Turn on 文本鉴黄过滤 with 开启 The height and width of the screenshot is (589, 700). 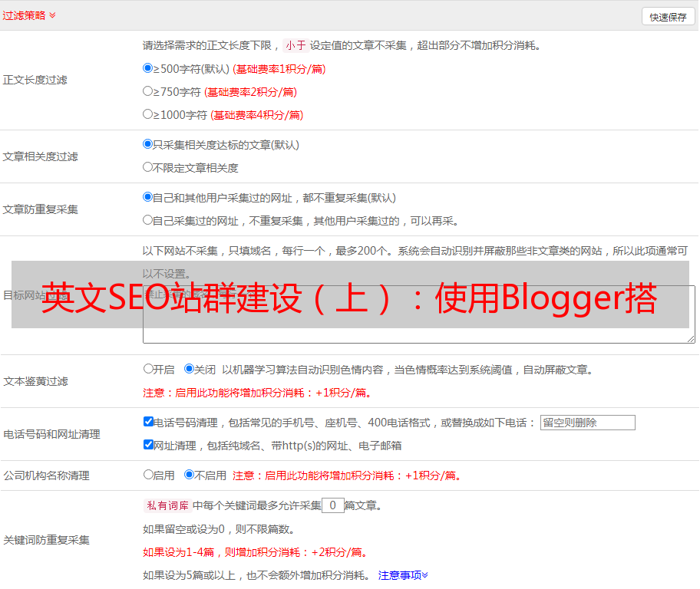coord(148,369)
